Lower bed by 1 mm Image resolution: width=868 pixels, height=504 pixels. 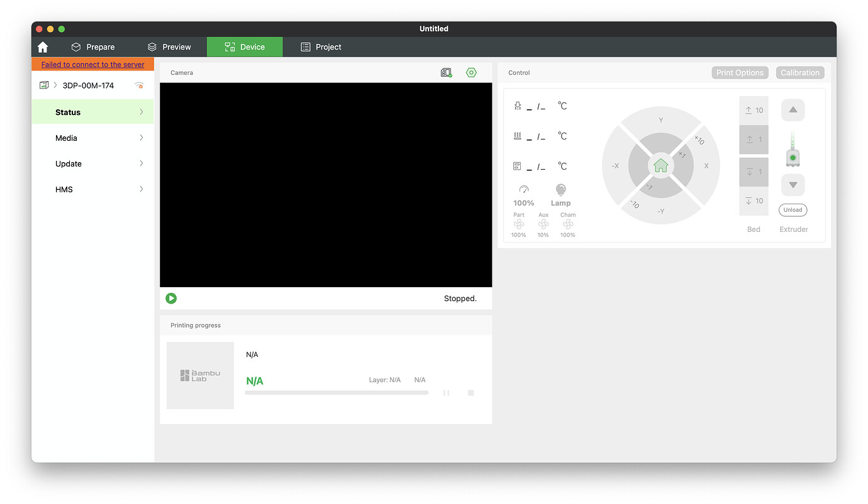pyautogui.click(x=754, y=172)
